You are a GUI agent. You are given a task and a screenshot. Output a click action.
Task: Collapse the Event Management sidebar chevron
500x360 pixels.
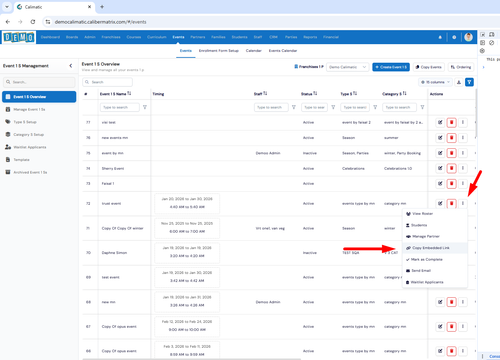71,66
